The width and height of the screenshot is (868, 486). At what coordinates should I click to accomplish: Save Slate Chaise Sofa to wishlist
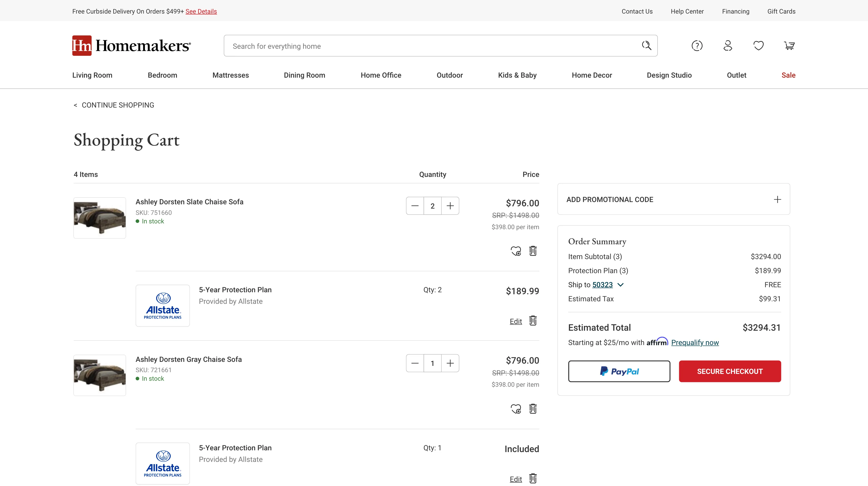(x=516, y=251)
